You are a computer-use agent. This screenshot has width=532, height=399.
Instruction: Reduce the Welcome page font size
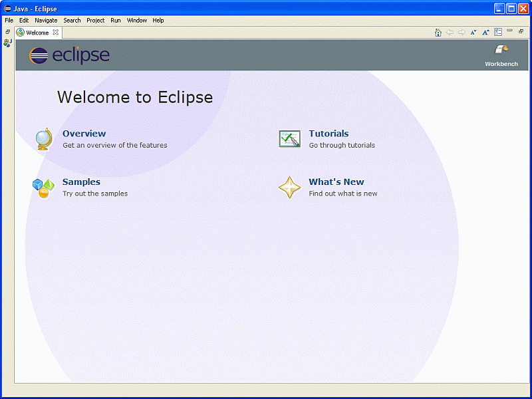473,33
